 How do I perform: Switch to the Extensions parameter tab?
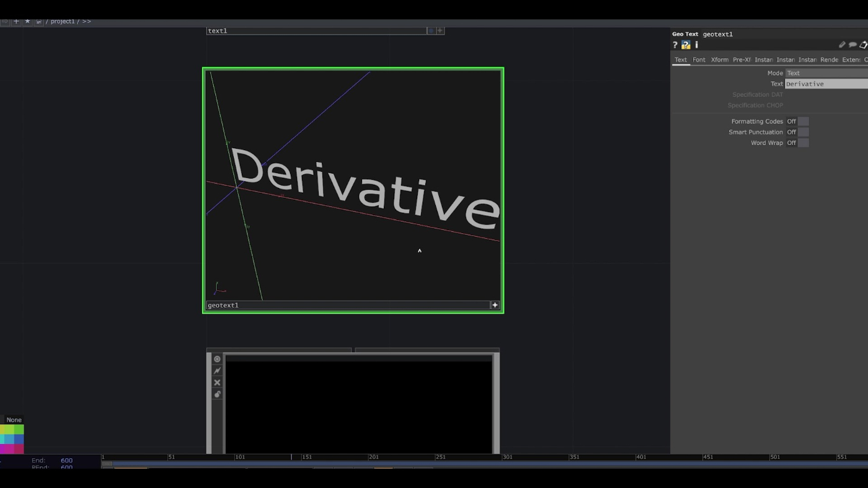coord(851,60)
